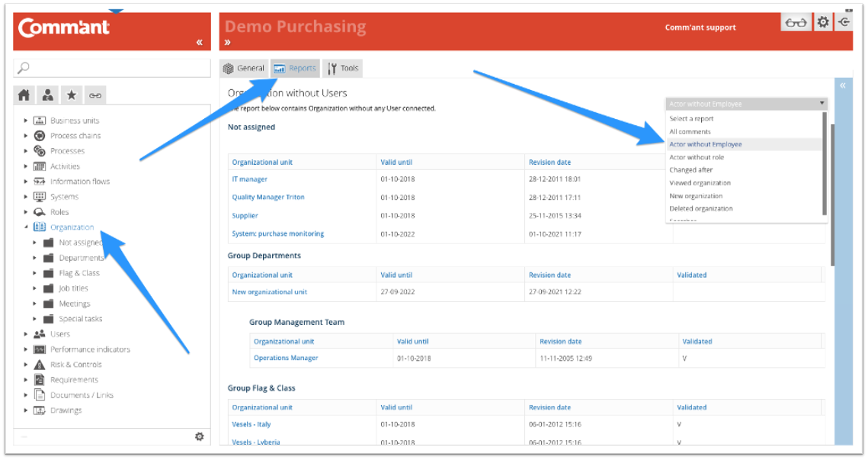Collapse the Organization tree node
The width and height of the screenshot is (868, 460).
(x=25, y=227)
